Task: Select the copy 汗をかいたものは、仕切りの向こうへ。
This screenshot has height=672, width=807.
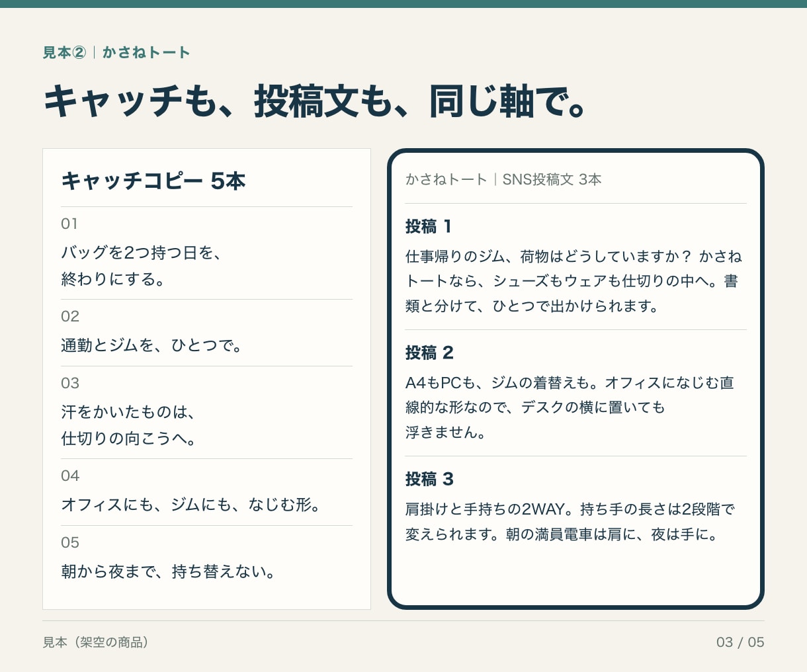Action: pyautogui.click(x=129, y=425)
